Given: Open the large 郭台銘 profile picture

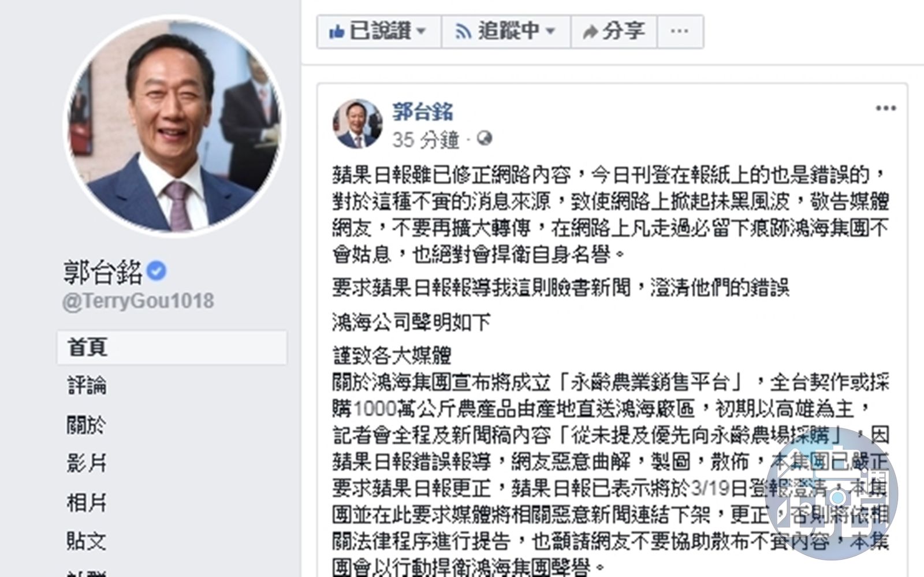Looking at the screenshot, I should coord(174,125).
